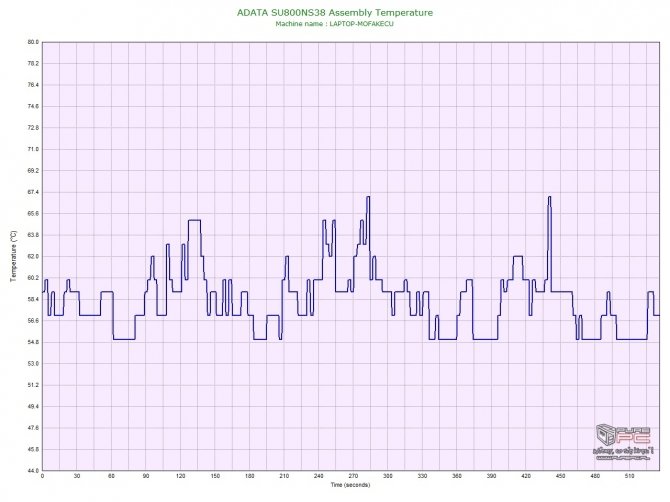Viewport: 670px width, 502px height.
Task: Click the 60.2 temperature axis value
Action: coord(33,278)
